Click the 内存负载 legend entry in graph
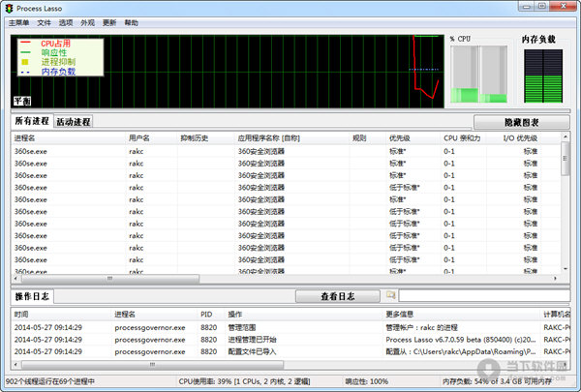581x392 pixels. 58,71
